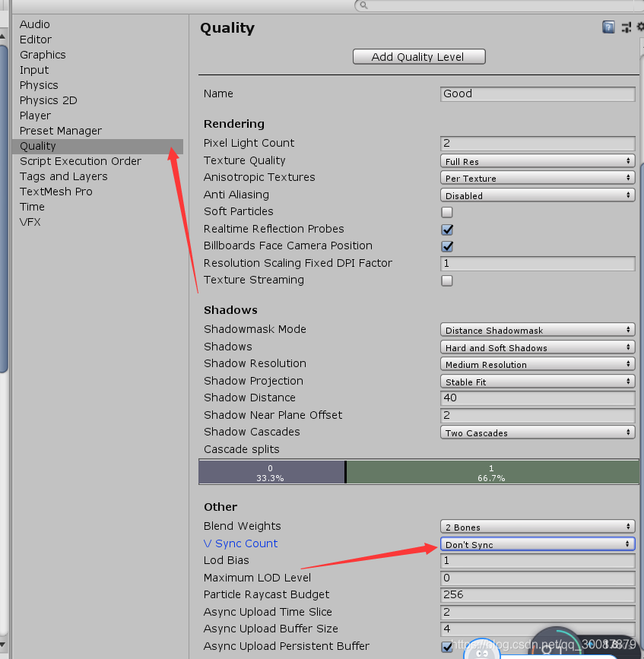Viewport: 644px width, 659px height.
Task: Open Time settings category
Action: (x=33, y=207)
